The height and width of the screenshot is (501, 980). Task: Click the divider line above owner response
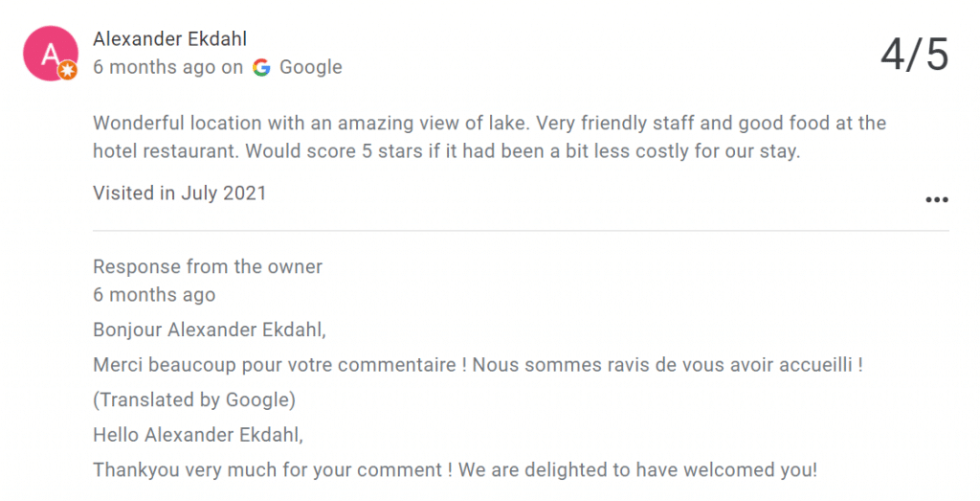pos(521,231)
